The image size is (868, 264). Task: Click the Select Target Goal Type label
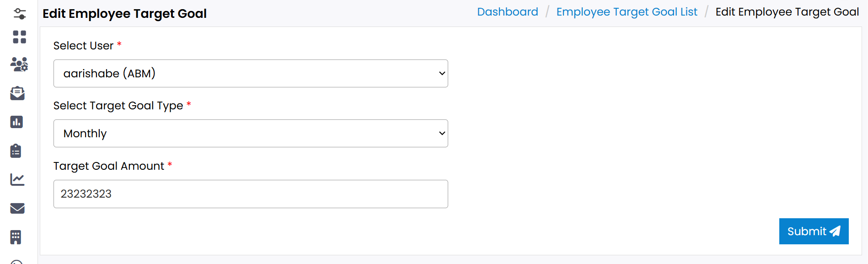click(x=118, y=106)
